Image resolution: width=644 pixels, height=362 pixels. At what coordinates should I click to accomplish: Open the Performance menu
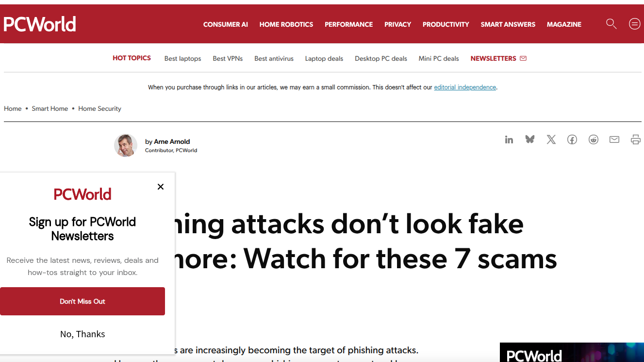click(349, 24)
